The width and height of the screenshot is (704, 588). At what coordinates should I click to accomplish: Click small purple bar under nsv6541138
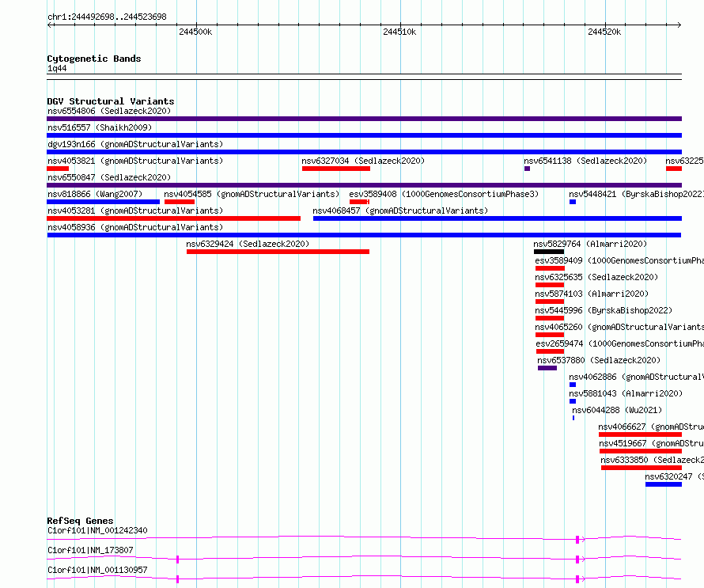(x=527, y=169)
